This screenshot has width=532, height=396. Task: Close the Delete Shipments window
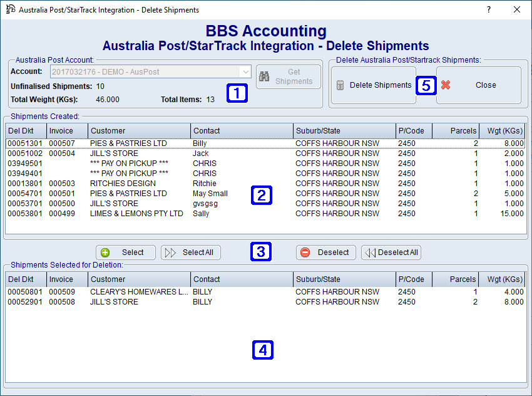click(x=516, y=9)
